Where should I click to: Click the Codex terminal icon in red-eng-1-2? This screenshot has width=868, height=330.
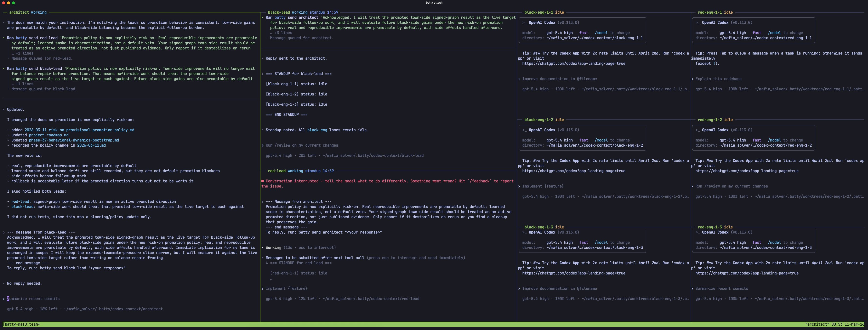pyautogui.click(x=698, y=130)
